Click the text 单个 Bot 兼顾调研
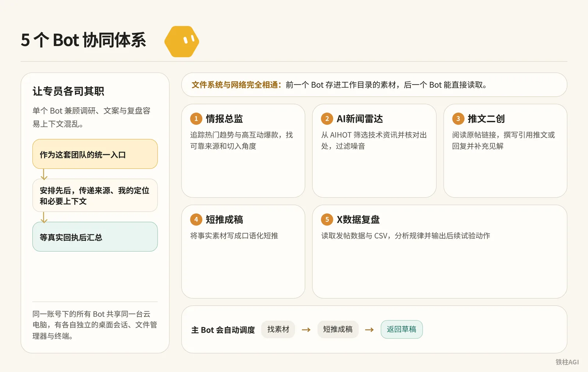Viewport: 588px width, 372px height. point(64,111)
